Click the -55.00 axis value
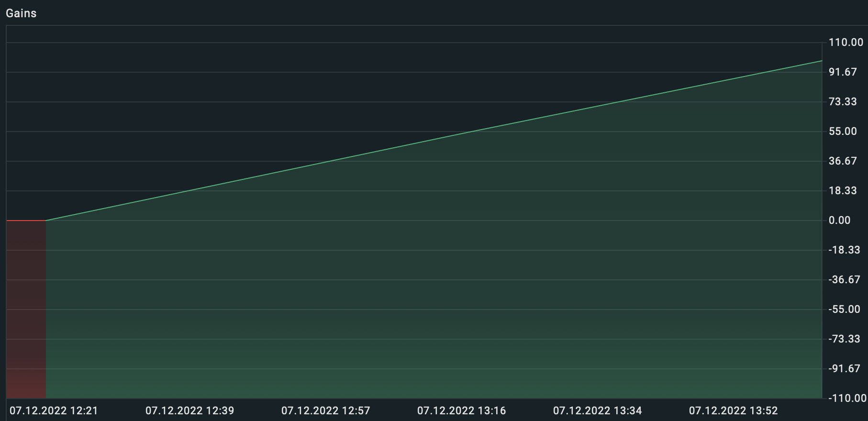The width and height of the screenshot is (868, 421). click(845, 310)
